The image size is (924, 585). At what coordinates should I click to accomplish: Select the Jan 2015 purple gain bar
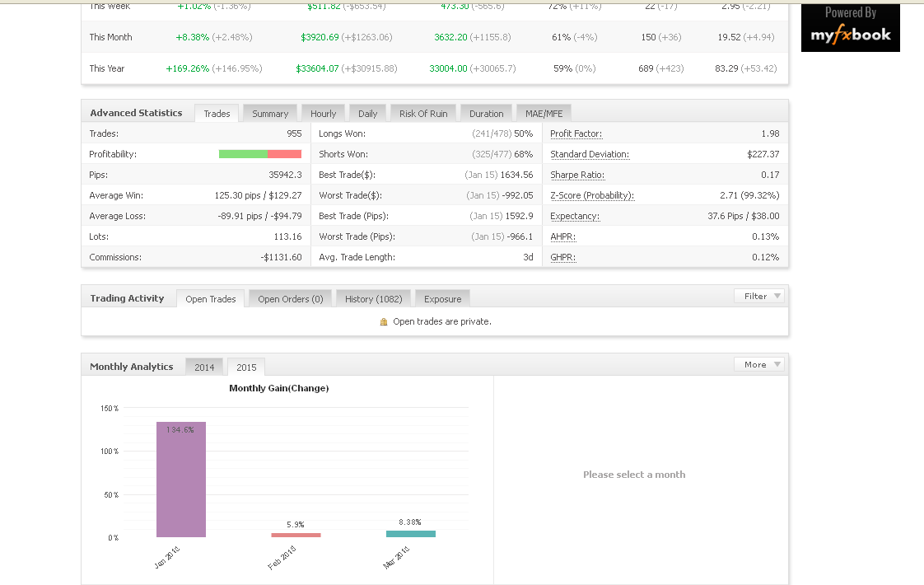[x=181, y=480]
